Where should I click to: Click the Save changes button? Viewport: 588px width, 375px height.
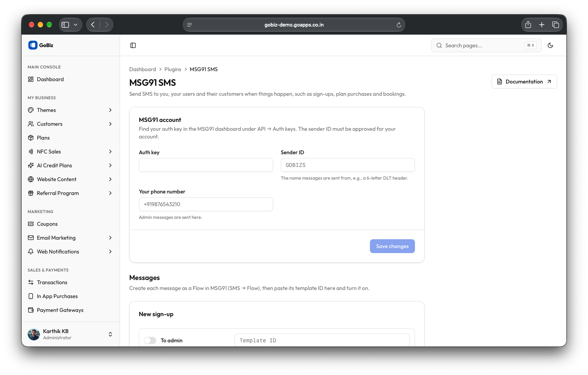pyautogui.click(x=392, y=246)
